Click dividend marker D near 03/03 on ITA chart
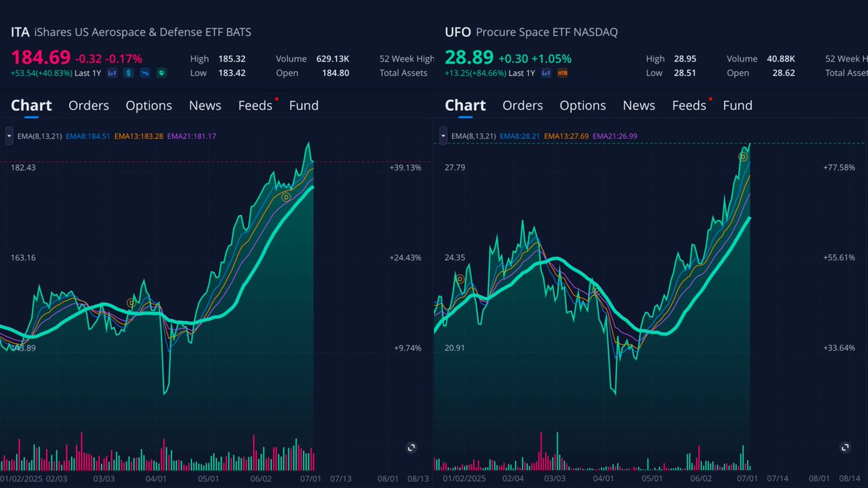868x488 pixels. coord(131,303)
